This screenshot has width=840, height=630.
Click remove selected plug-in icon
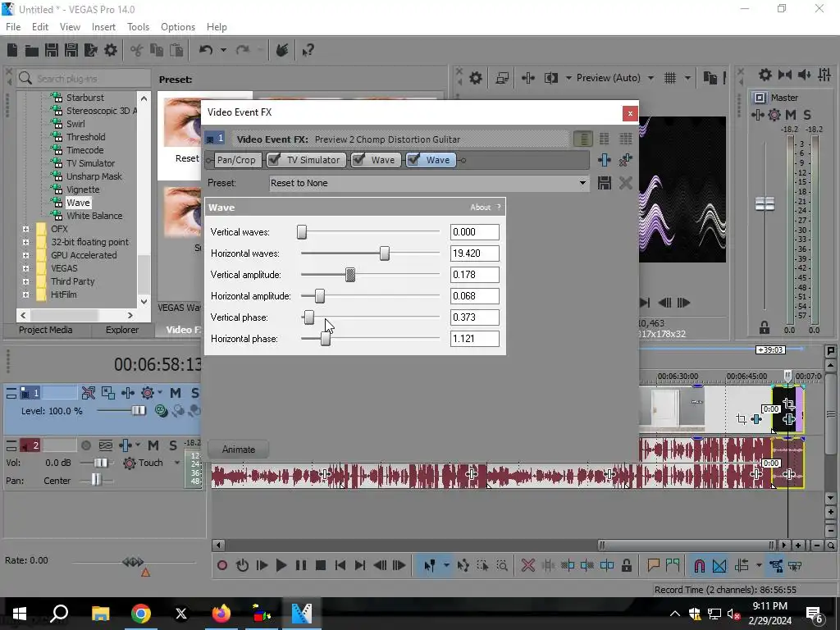625,160
